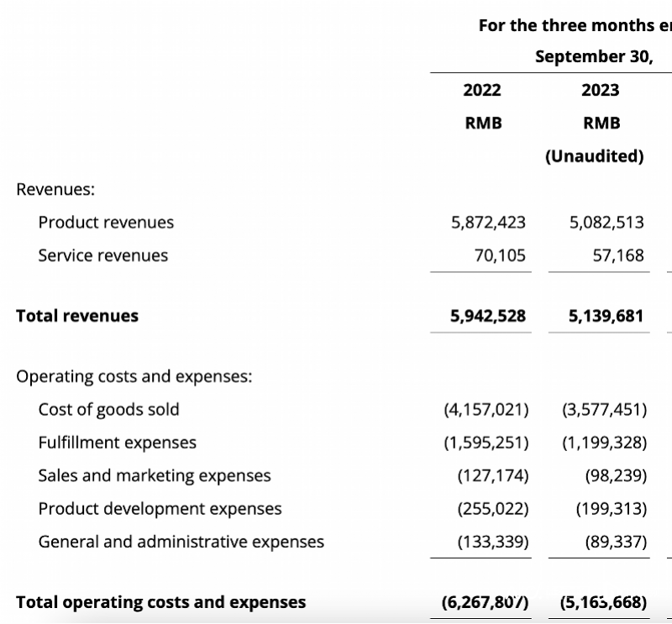Select product revenues value 5,872,423
The height and width of the screenshot is (624, 672).
(x=488, y=222)
